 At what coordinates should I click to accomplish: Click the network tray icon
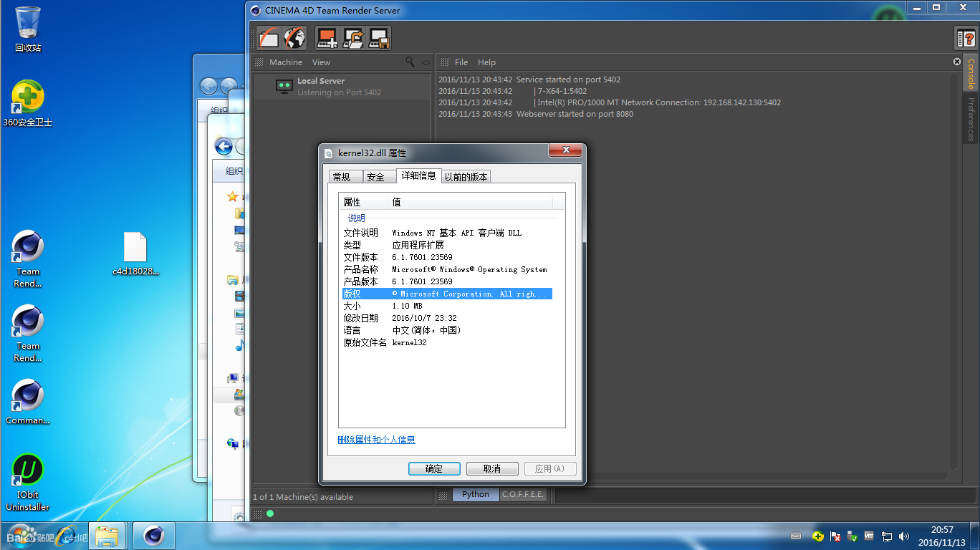(x=887, y=536)
